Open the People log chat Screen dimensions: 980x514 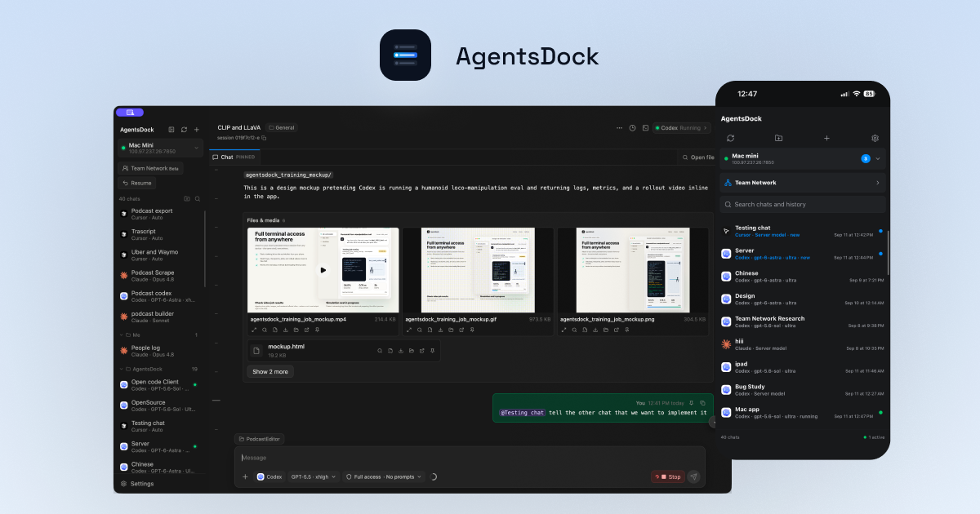click(x=159, y=351)
